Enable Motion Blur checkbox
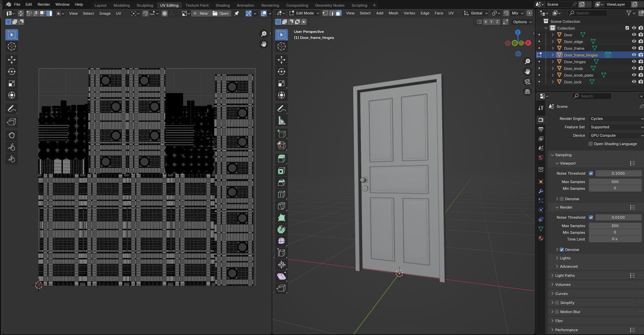Screen dimensions: 644x335 [x=557, y=312]
